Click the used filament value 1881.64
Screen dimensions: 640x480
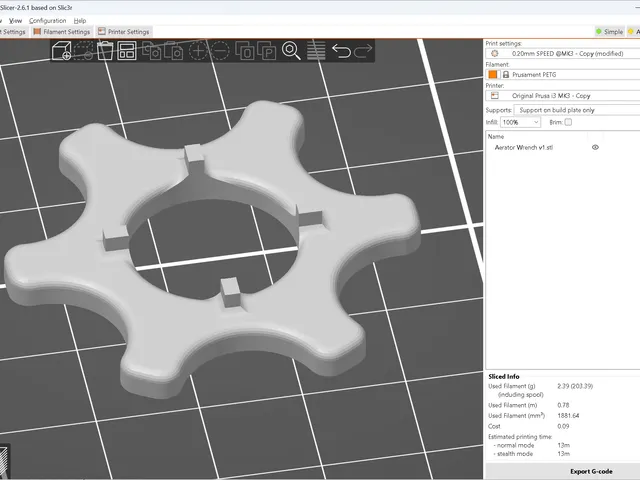pos(568,416)
